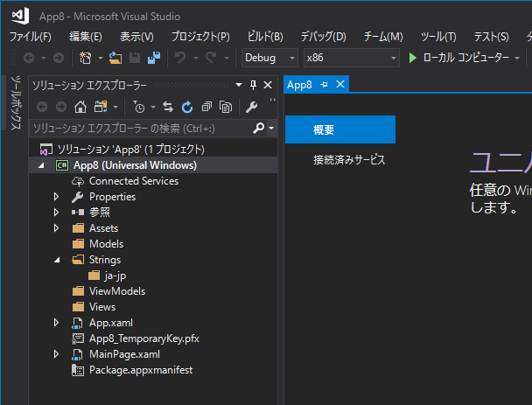
Task: Close the App8 document tab
Action: point(340,84)
